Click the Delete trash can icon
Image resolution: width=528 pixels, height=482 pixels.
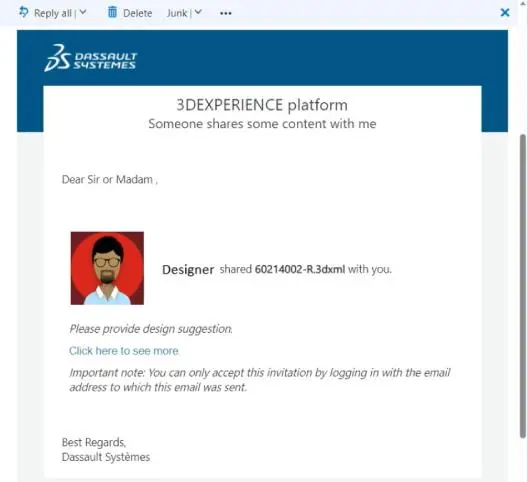pos(112,12)
